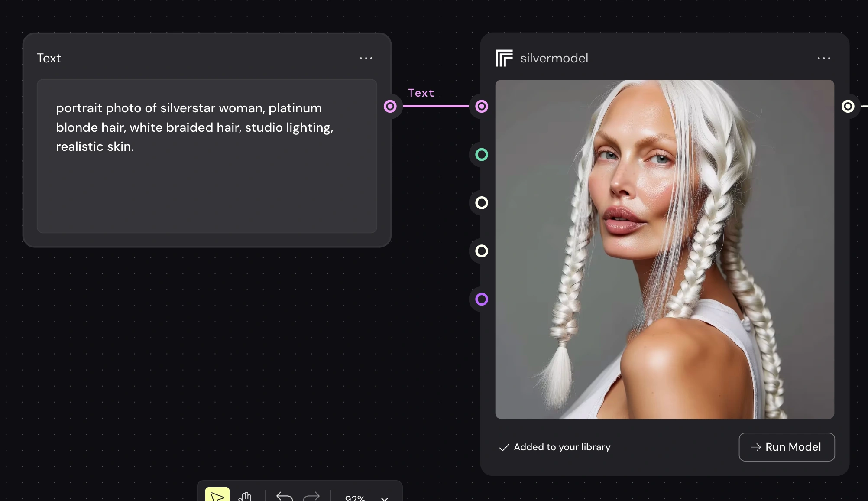Open Text node three-dot options menu
868x501 pixels.
tap(366, 58)
